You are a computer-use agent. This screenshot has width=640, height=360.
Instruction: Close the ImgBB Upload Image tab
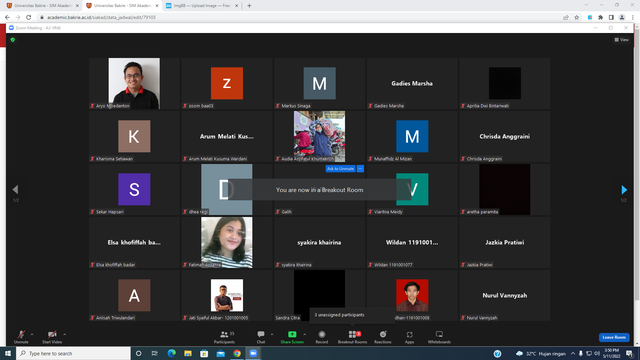coord(236,6)
